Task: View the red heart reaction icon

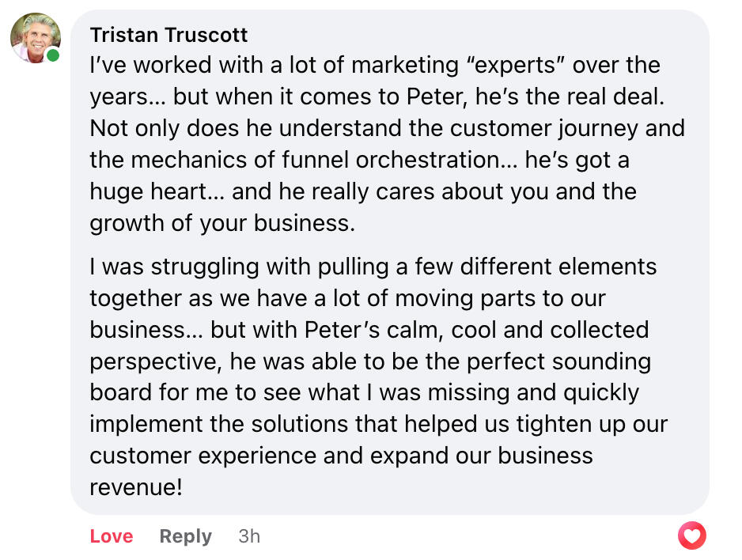Action: coord(692,536)
